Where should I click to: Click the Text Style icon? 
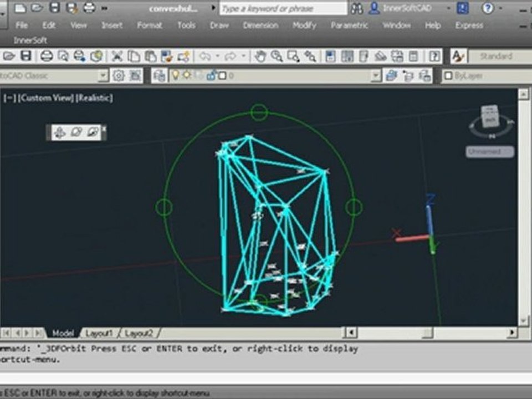[x=459, y=56]
